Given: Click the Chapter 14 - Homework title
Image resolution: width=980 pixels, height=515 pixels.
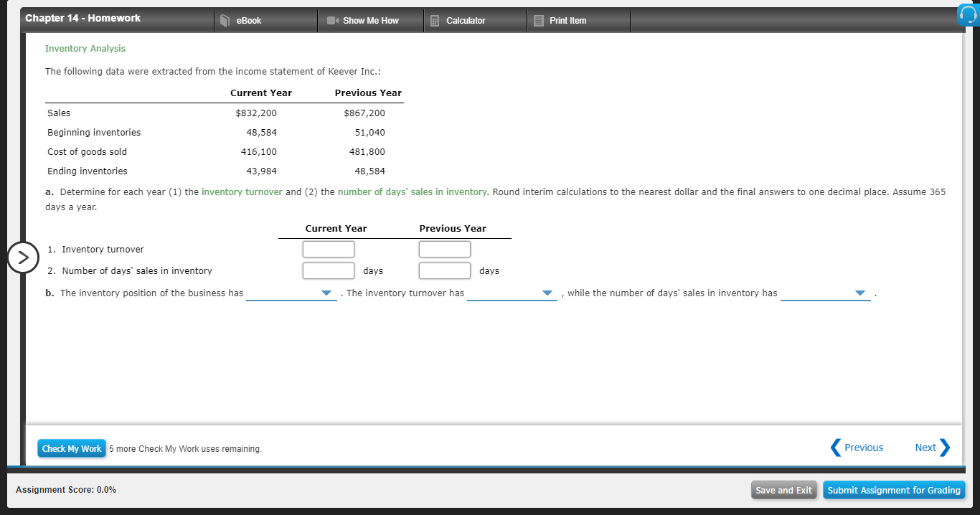Looking at the screenshot, I should coord(83,18).
